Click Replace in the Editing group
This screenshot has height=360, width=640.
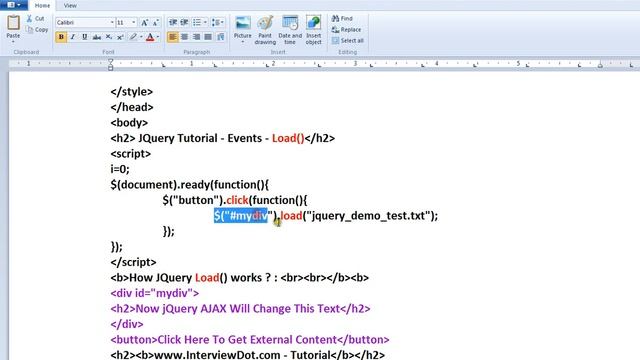tap(346, 30)
